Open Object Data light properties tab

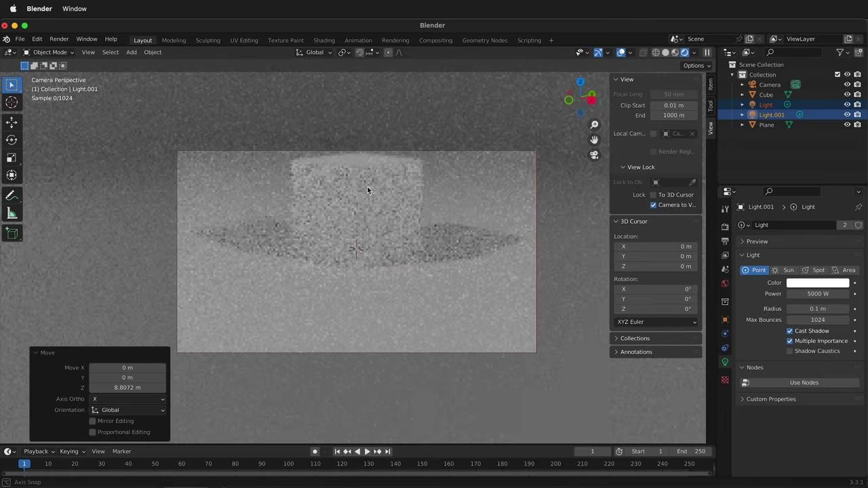(x=725, y=362)
